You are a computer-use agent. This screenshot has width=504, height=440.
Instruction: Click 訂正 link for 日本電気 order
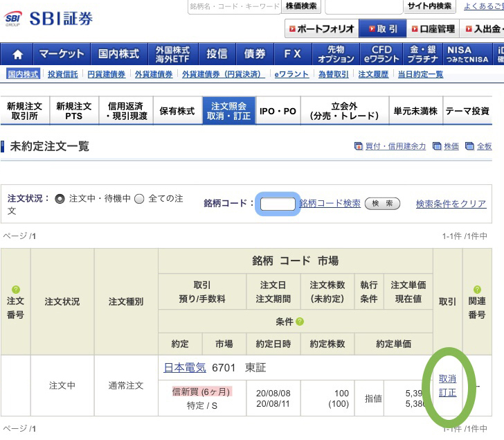[x=447, y=392]
